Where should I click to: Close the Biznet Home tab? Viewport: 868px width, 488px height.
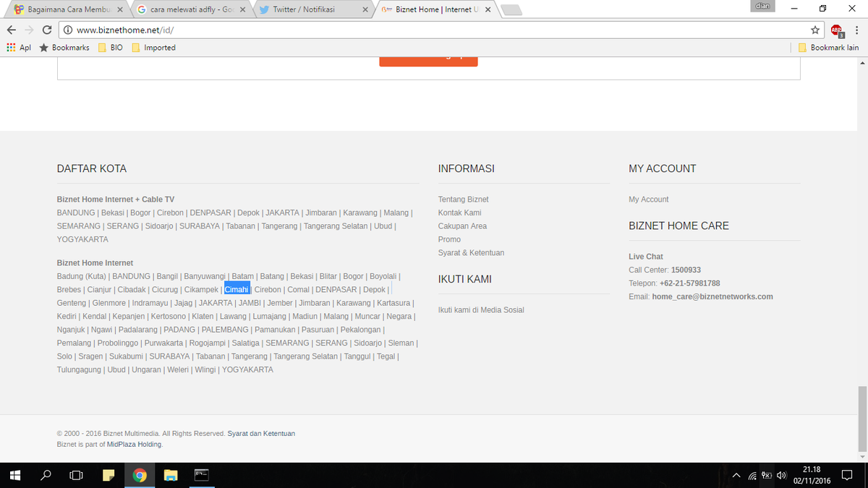(489, 10)
